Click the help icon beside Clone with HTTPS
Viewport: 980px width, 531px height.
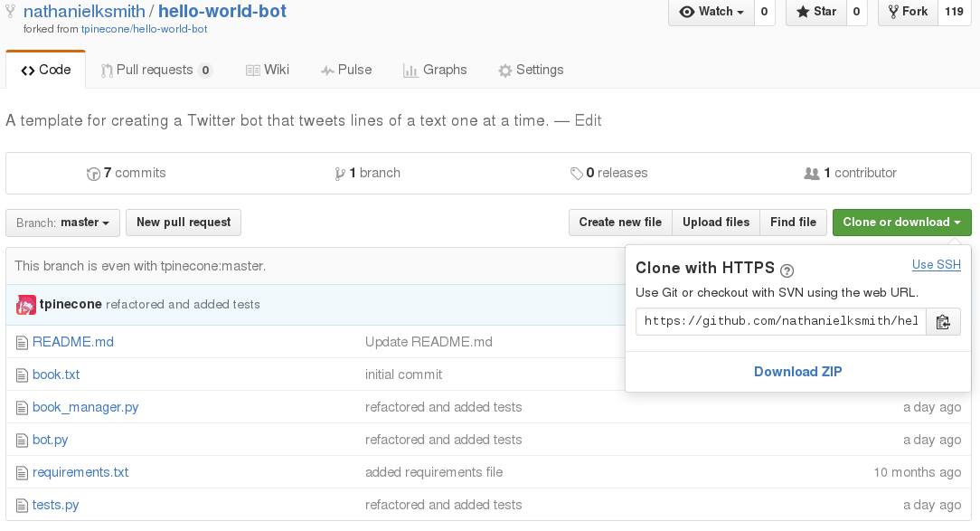[787, 270]
